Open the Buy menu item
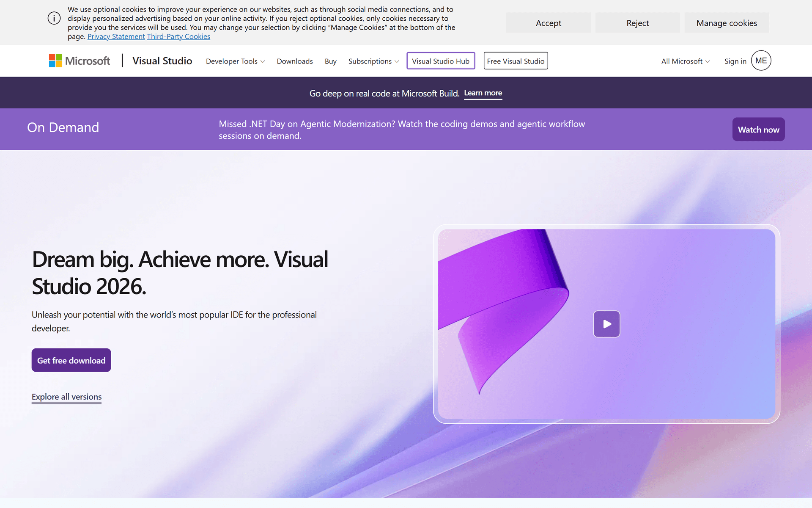The image size is (812, 508). pos(331,61)
